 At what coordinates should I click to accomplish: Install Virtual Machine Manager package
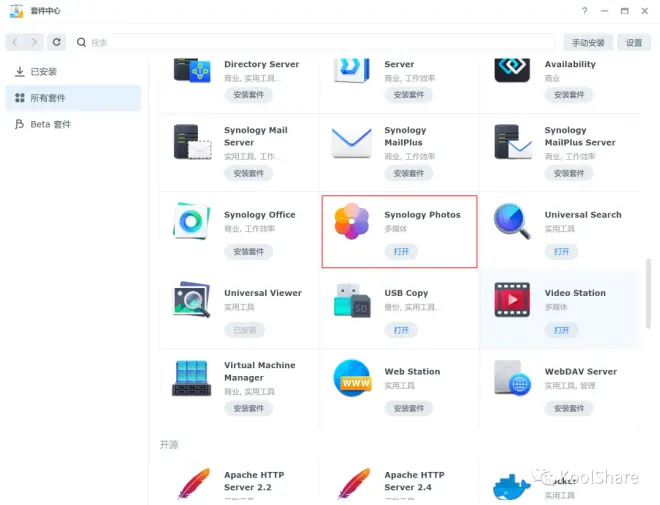click(248, 408)
